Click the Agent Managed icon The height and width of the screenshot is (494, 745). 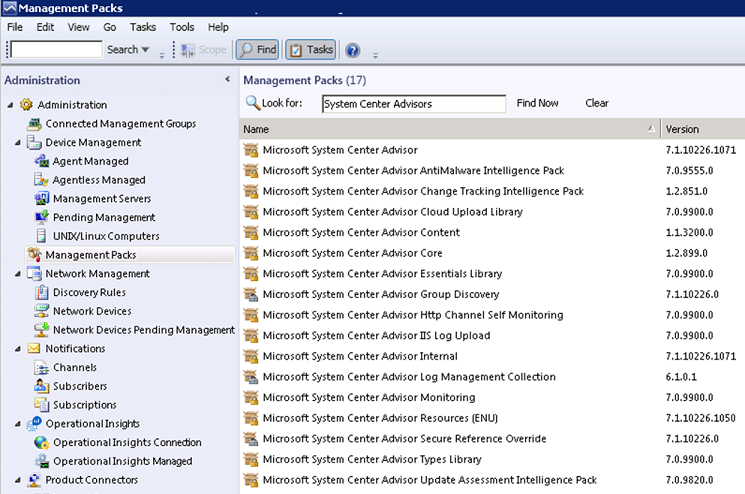(x=42, y=161)
